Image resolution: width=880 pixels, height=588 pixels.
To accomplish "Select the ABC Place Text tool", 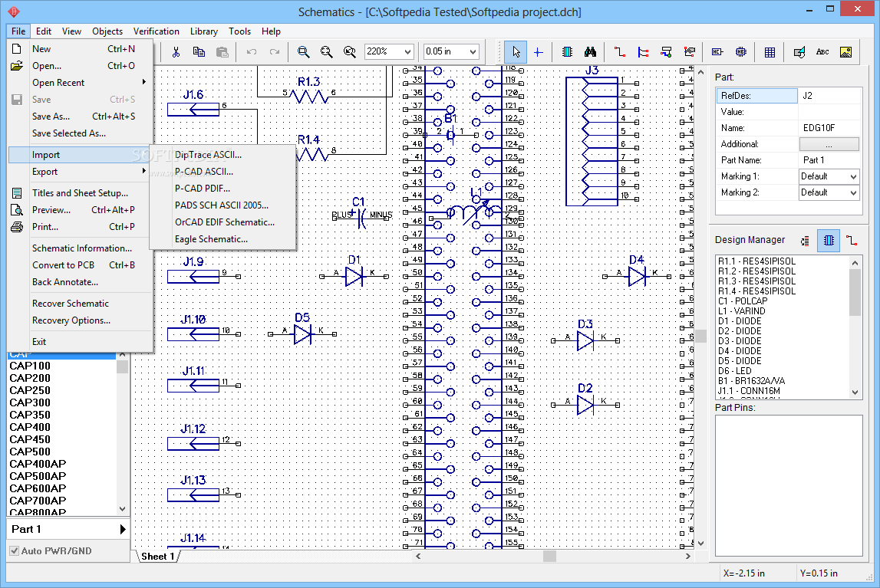I will click(822, 52).
